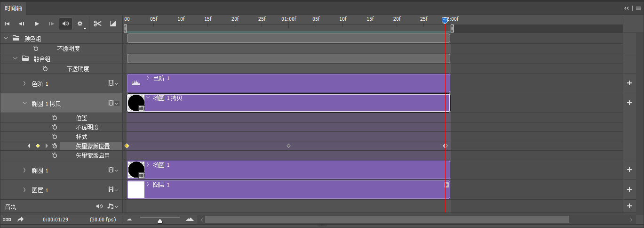This screenshot has width=644, height=228.
Task: Toggle the 矢量蒙版位置 stopwatch
Action: pyautogui.click(x=55, y=146)
